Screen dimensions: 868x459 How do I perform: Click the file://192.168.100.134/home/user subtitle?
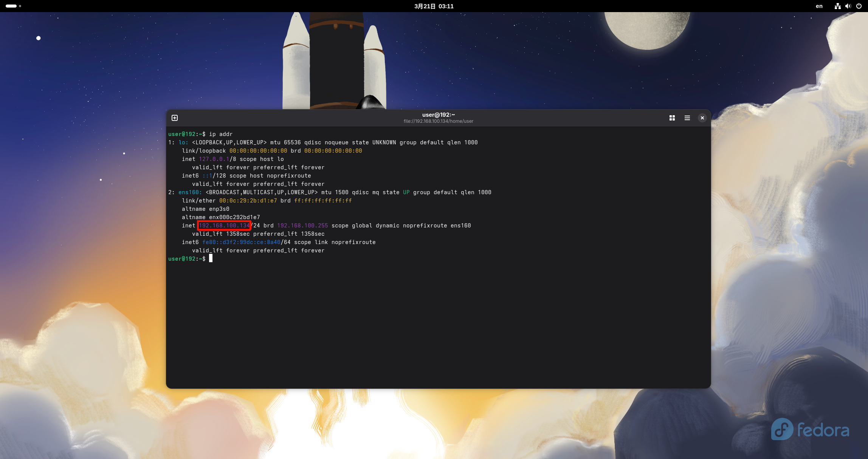(x=438, y=121)
